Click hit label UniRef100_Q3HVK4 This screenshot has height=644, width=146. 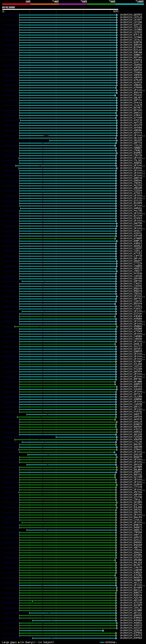pyautogui.click(x=131, y=60)
